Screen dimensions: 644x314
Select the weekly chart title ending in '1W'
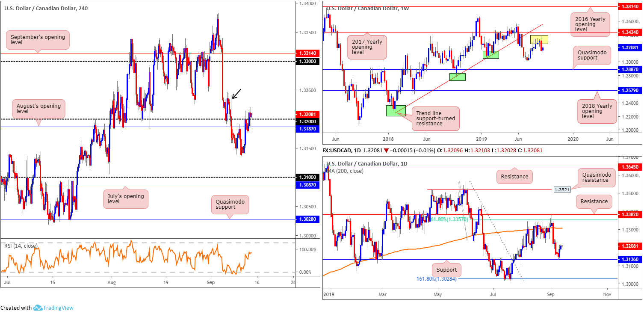(x=369, y=8)
